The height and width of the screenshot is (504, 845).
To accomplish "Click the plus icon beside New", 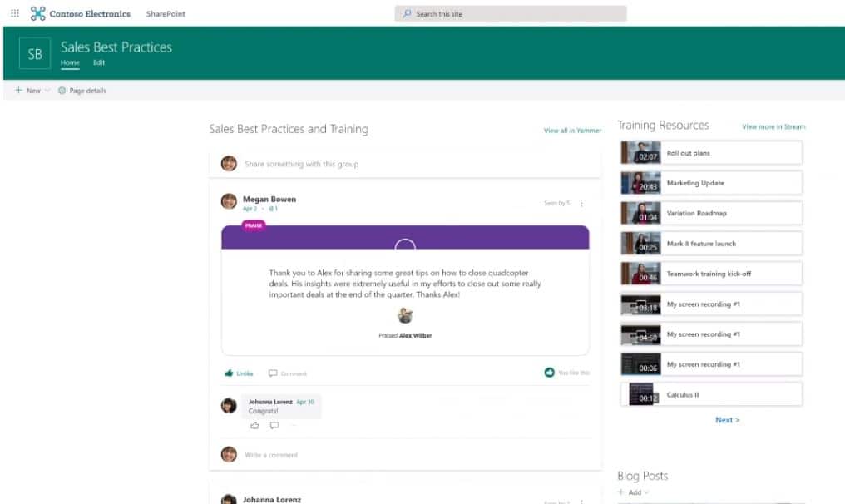I will (x=18, y=90).
